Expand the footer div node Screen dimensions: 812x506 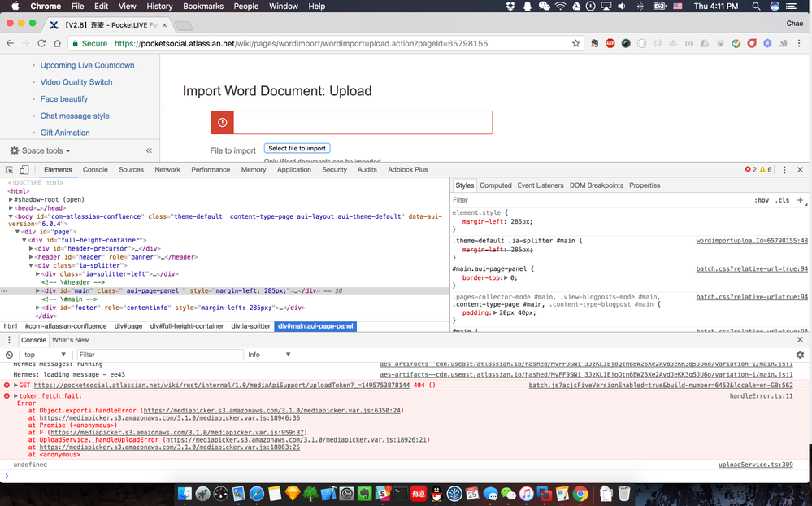[x=38, y=308]
